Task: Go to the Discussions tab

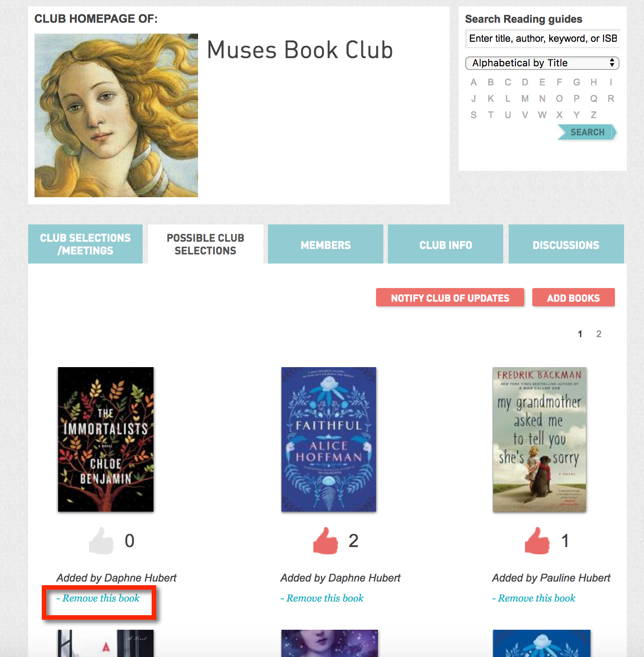Action: click(566, 244)
